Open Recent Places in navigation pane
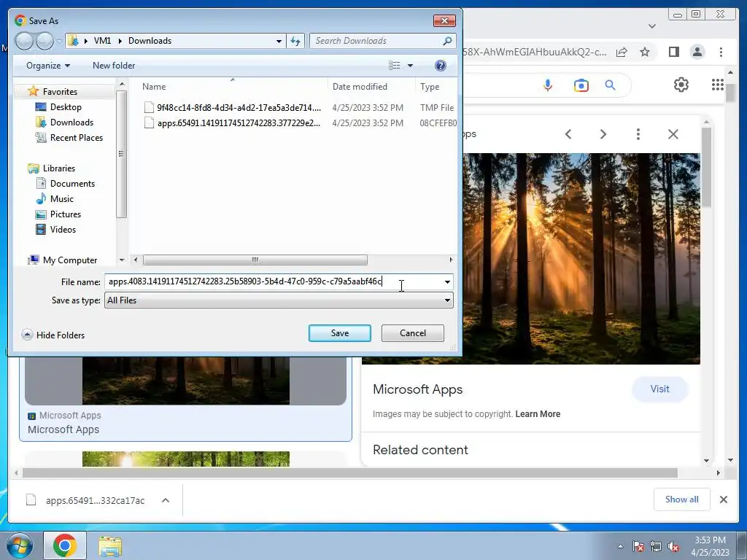 [x=76, y=138]
